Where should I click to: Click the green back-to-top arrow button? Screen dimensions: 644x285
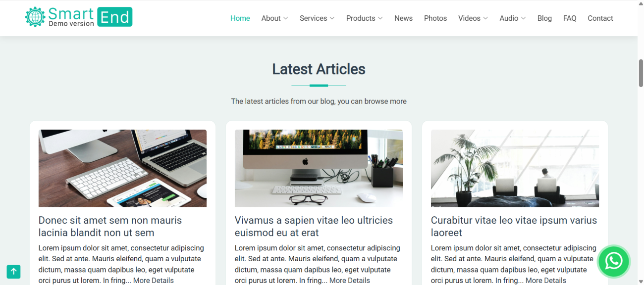(13, 271)
